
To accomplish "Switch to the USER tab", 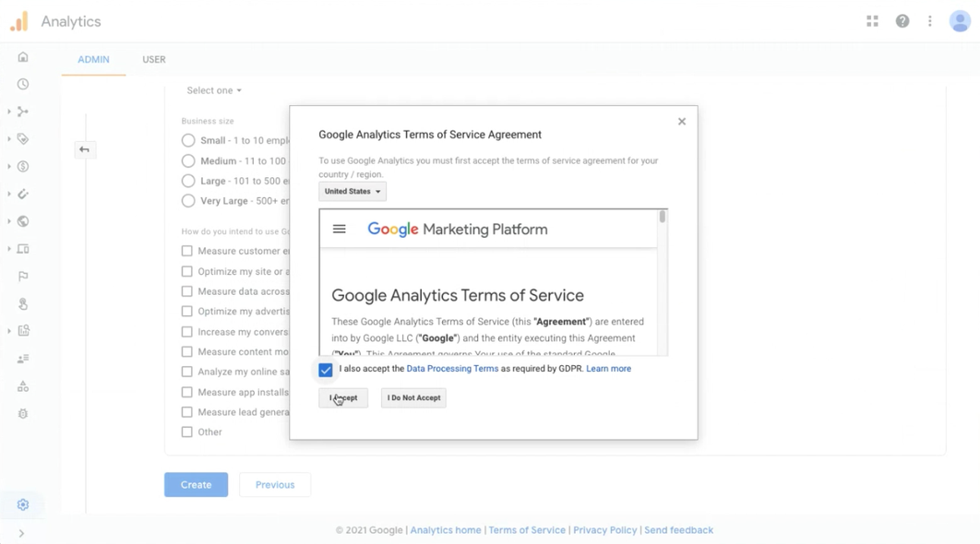I will coord(154,59).
